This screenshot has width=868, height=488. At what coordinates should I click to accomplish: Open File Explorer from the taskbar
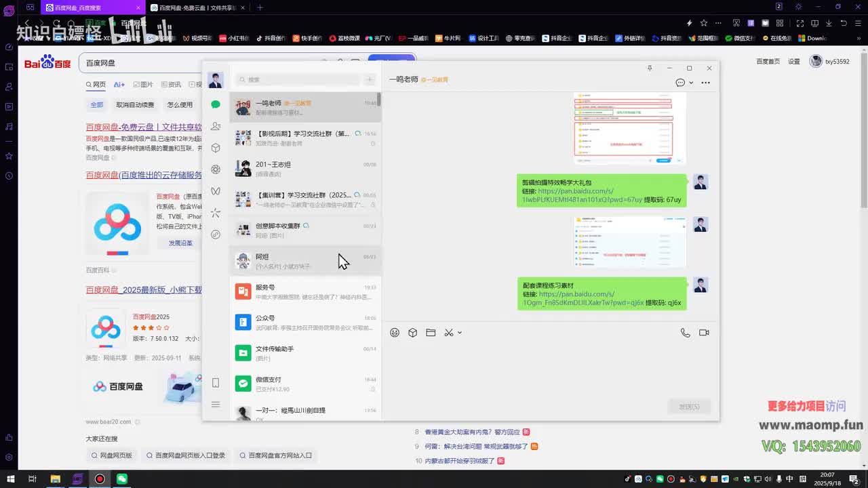(x=55, y=479)
